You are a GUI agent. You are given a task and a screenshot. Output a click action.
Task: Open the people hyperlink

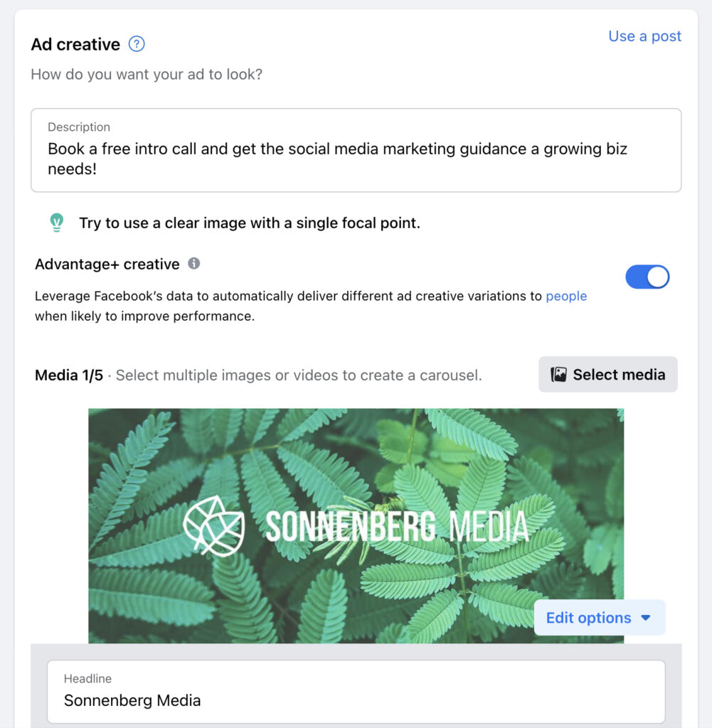[566, 296]
